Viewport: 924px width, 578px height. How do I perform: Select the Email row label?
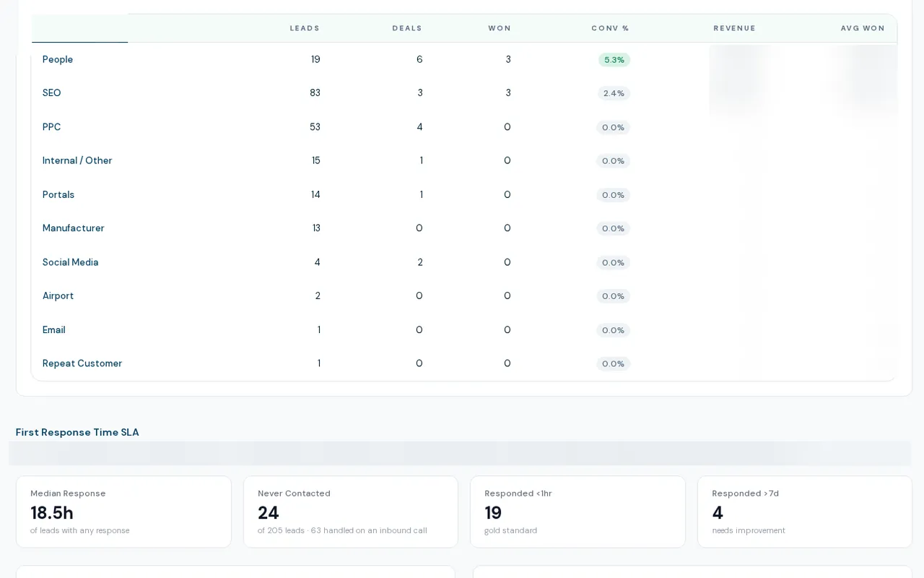(54, 329)
